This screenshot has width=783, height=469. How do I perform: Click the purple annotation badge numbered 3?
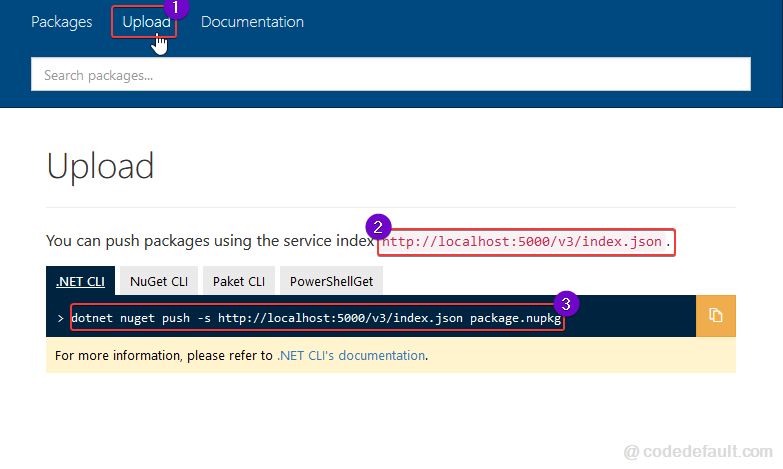(x=566, y=304)
